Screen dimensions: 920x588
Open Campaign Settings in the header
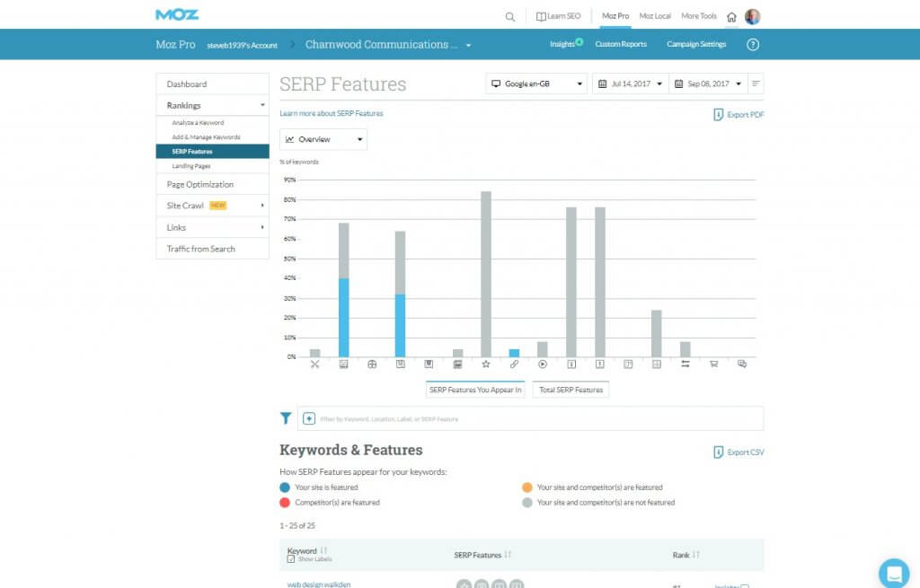(696, 44)
